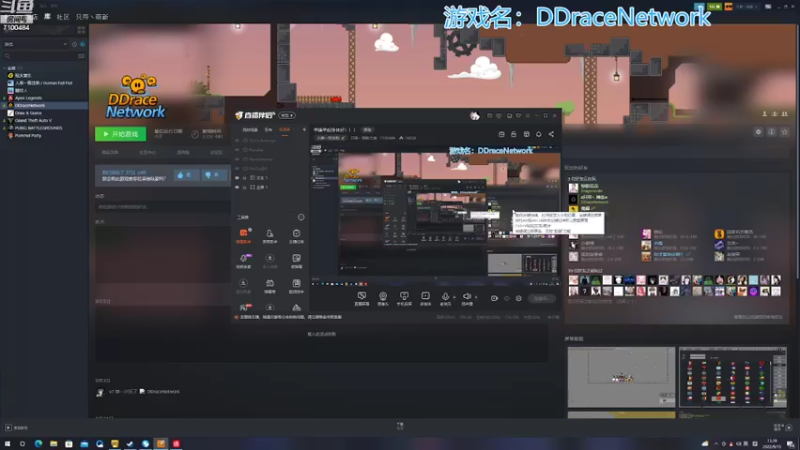
Task: Collapse the library game category header
Action: tap(13, 68)
